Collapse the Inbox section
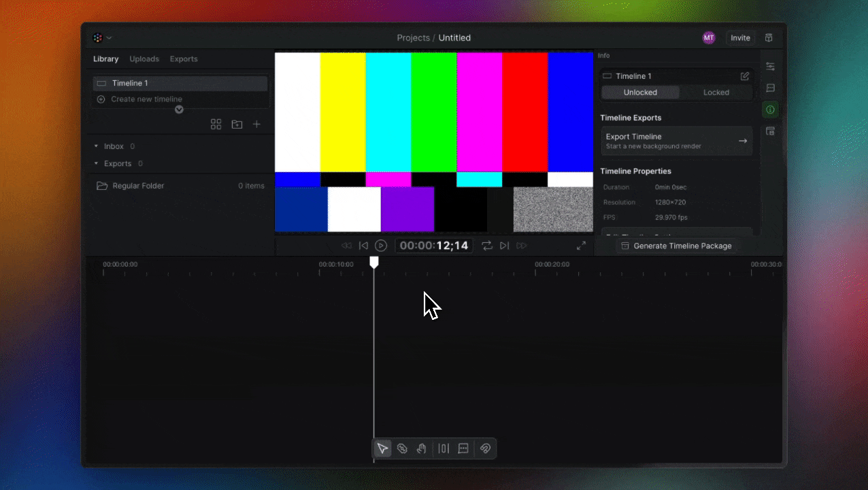Image resolution: width=868 pixels, height=490 pixels. 96,146
